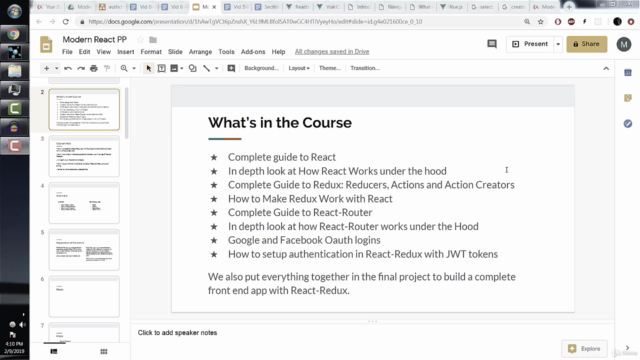
Task: Collapse the menus with the up chevron
Action: click(x=606, y=68)
